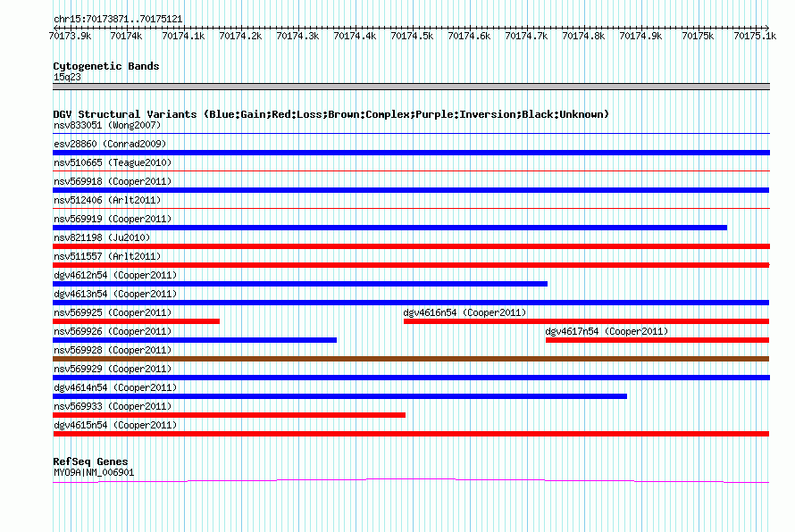The image size is (795, 532).
Task: Select the short red nsv569925 loss bar
Action: [136, 321]
